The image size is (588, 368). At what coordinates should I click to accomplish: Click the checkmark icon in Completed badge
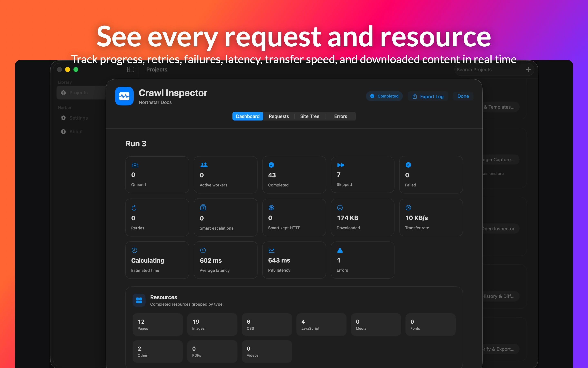pyautogui.click(x=372, y=96)
